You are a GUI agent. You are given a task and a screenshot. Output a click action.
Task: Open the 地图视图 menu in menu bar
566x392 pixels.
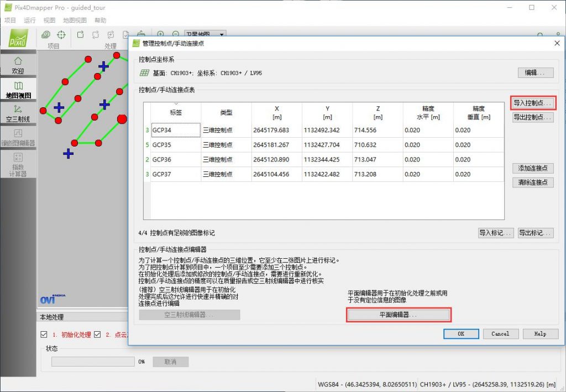pyautogui.click(x=75, y=20)
